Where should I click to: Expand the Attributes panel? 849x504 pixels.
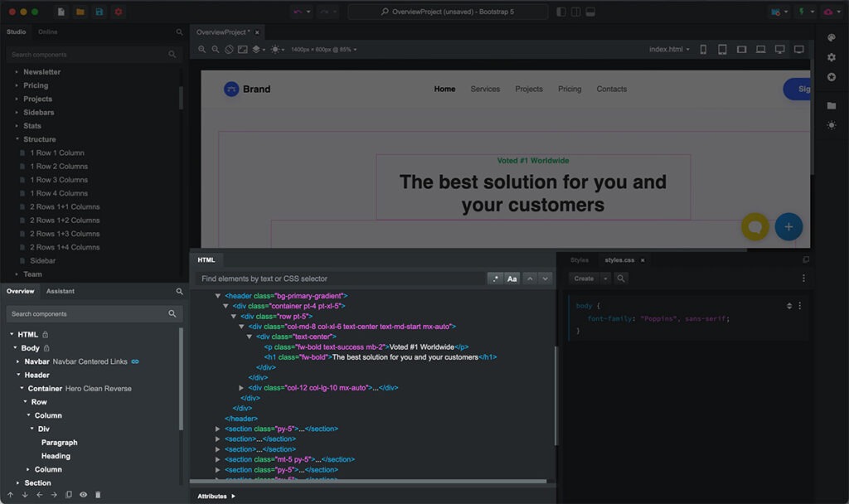click(216, 497)
